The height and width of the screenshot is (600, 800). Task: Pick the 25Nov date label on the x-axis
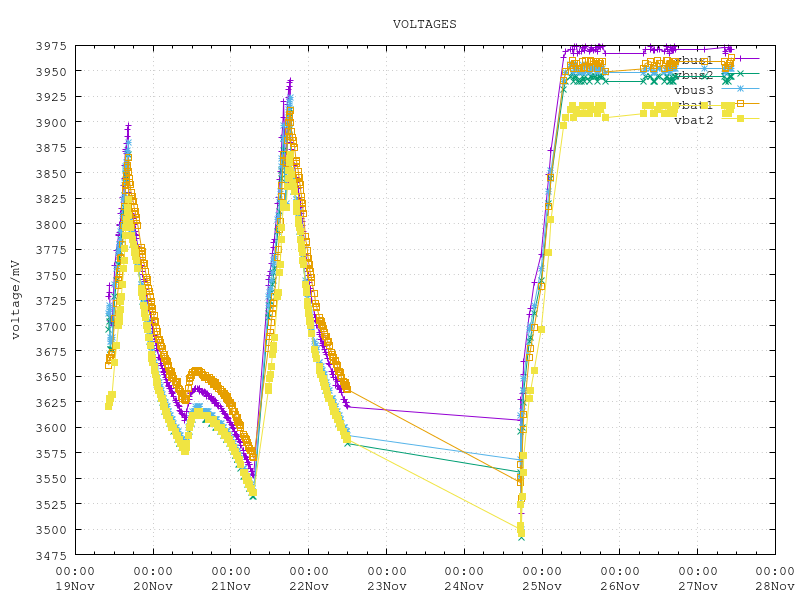pos(542,584)
